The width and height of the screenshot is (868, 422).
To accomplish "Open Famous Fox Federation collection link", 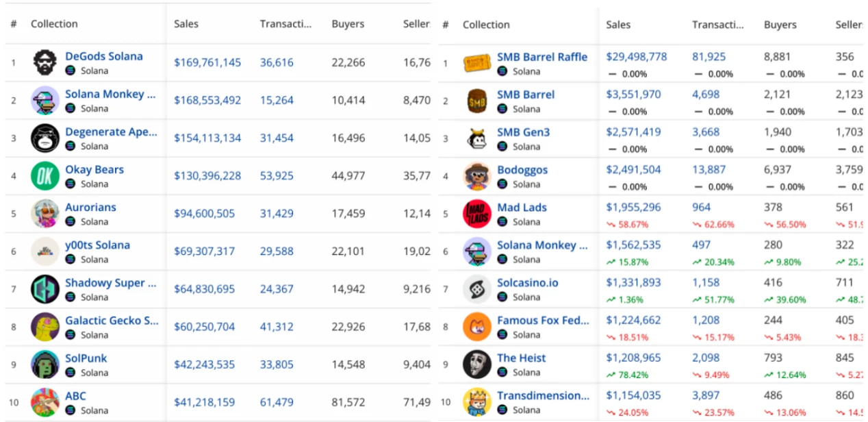I will [542, 321].
